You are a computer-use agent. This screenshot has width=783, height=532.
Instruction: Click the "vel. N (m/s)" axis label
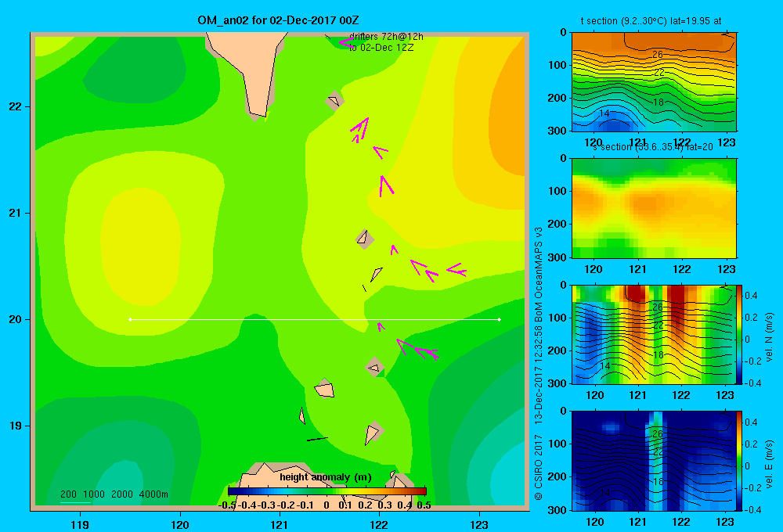tap(769, 336)
